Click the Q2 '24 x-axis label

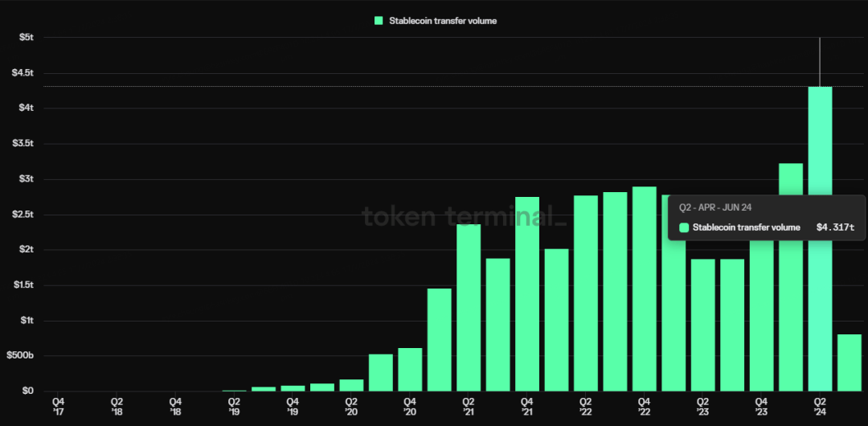[820, 406]
